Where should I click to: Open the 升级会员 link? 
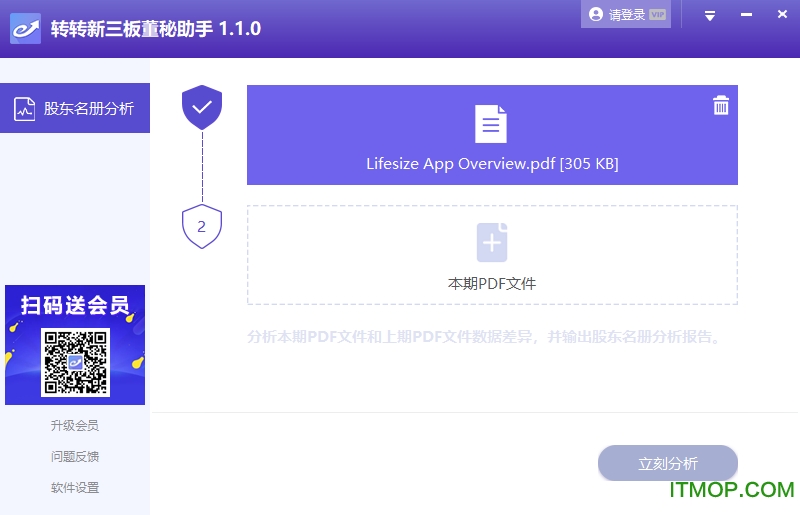coord(75,425)
